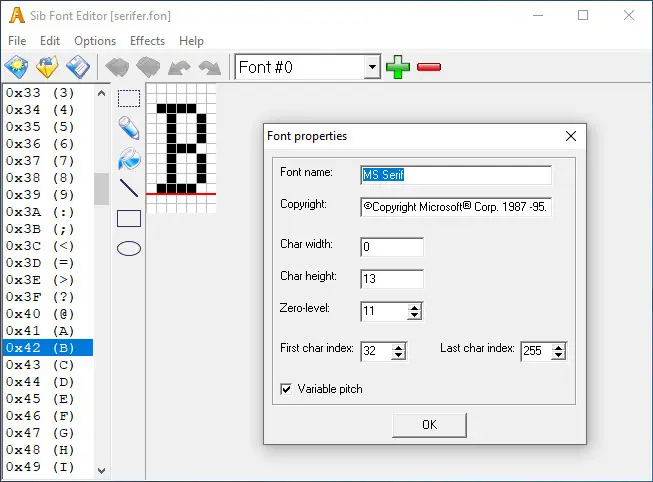
Task: Add a font with green plus icon
Action: point(398,67)
